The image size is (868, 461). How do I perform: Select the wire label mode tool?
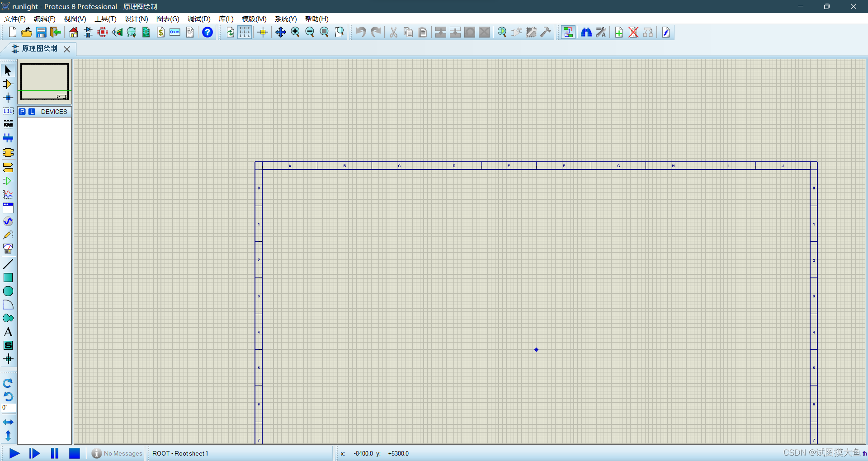[8, 111]
